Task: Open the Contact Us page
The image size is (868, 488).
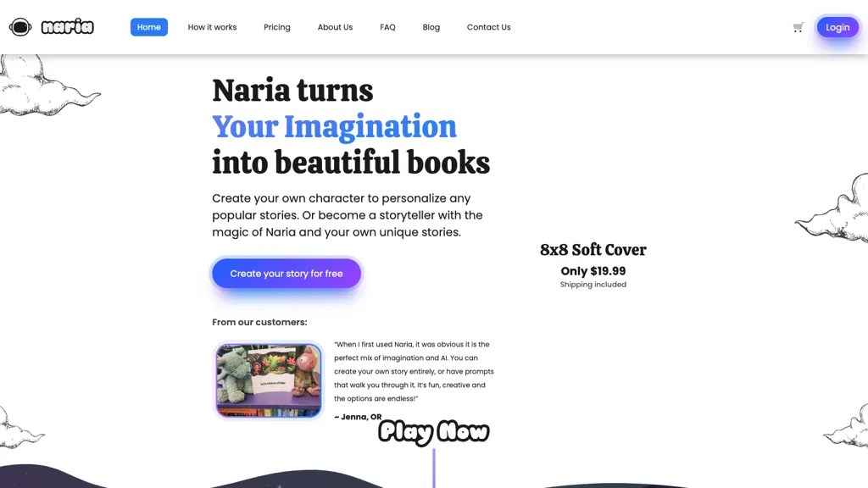Action: pyautogui.click(x=489, y=27)
